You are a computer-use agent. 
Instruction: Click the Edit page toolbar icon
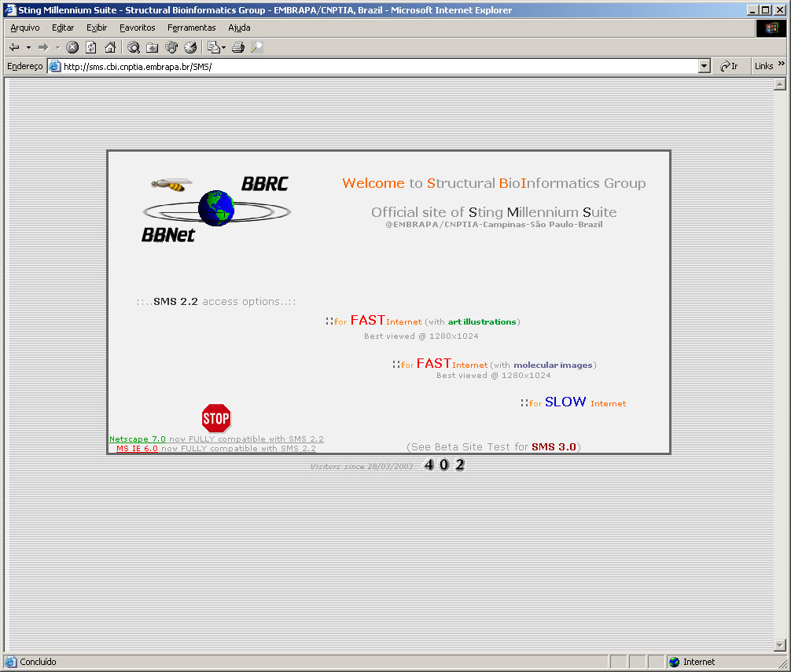(x=257, y=47)
